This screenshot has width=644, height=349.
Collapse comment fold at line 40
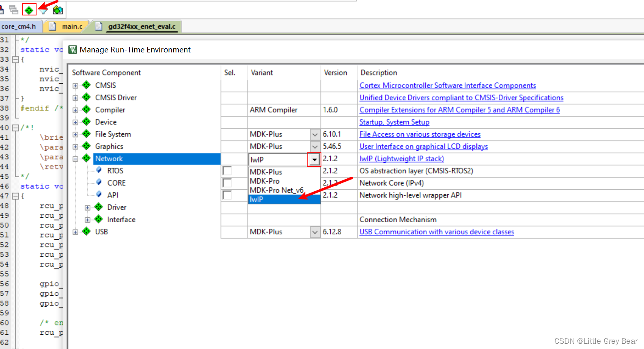click(x=15, y=128)
